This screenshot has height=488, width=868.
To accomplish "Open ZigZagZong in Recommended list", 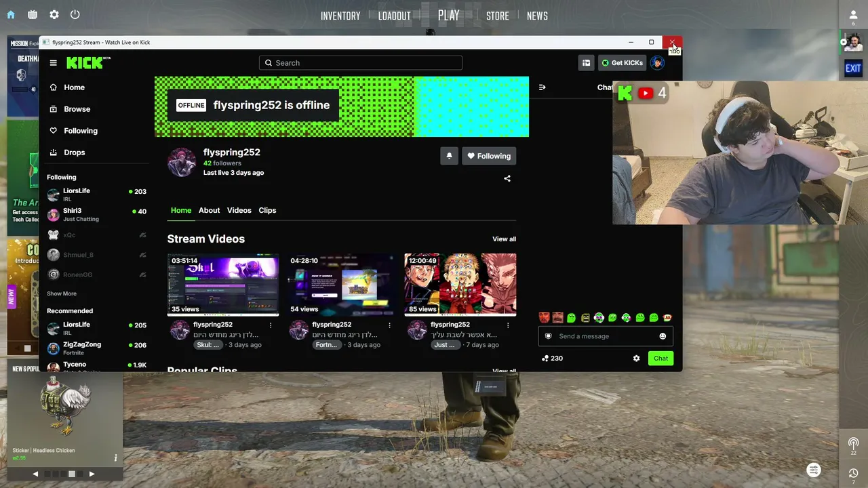I will click(x=96, y=348).
